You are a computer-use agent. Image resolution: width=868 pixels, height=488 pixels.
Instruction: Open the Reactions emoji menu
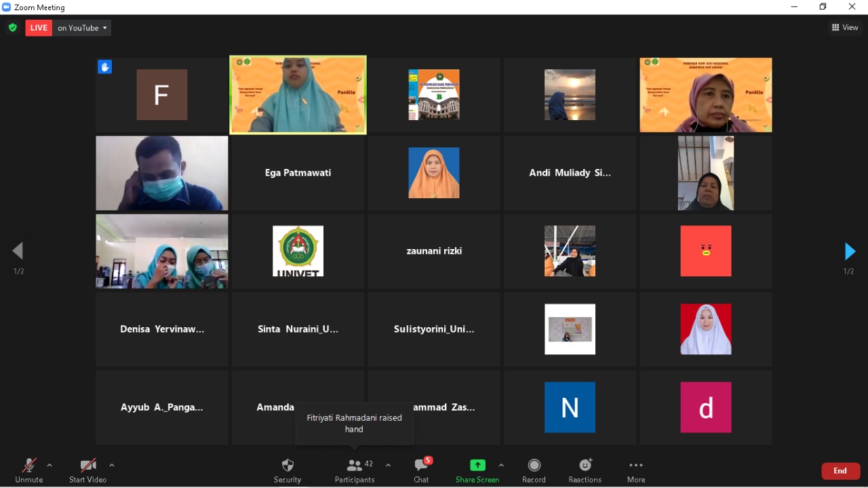point(585,470)
